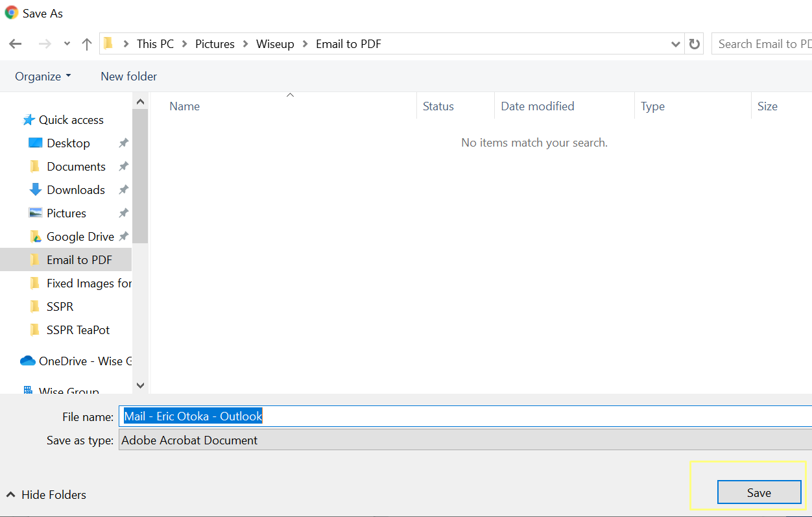Click the SSPR TeaPot folder icon

(x=35, y=330)
